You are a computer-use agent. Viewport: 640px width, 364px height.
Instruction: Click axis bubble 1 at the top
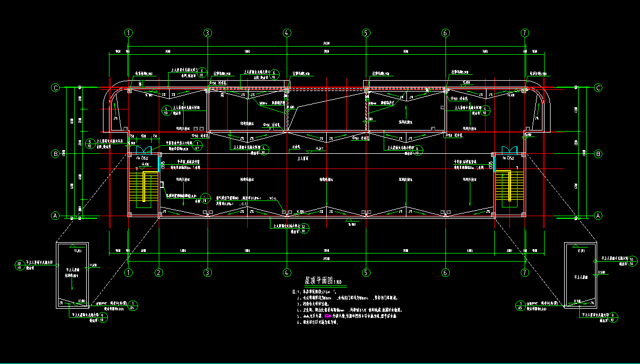128,32
